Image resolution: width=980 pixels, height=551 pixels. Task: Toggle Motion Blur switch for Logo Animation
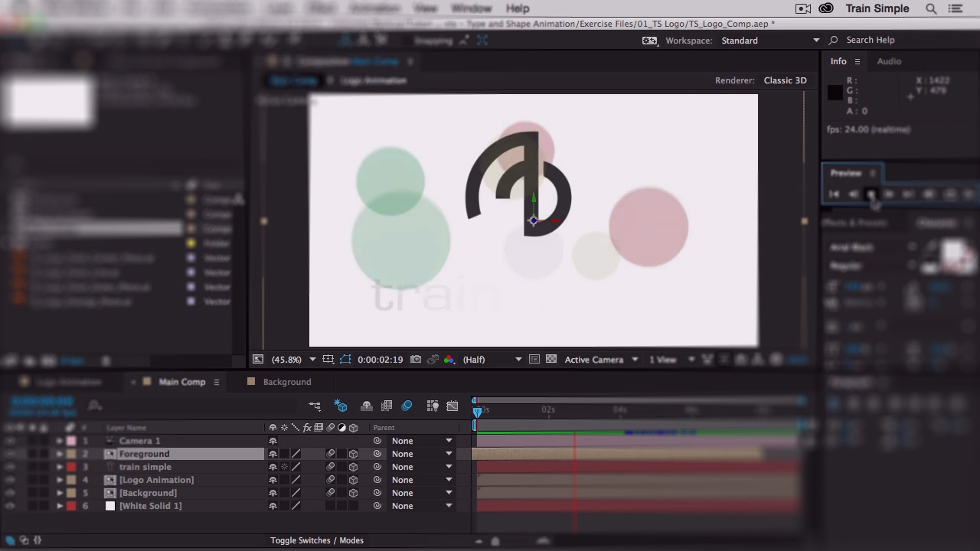click(x=331, y=480)
